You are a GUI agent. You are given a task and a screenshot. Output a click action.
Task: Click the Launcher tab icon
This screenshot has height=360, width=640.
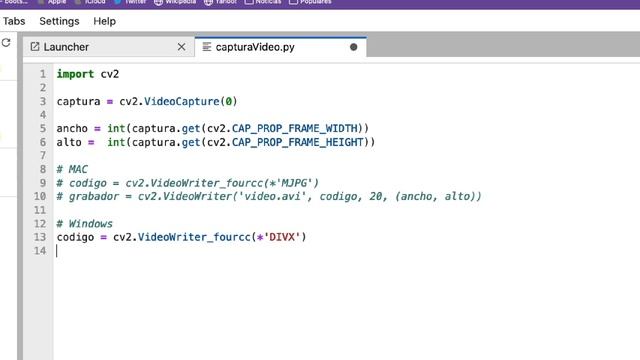[35, 47]
